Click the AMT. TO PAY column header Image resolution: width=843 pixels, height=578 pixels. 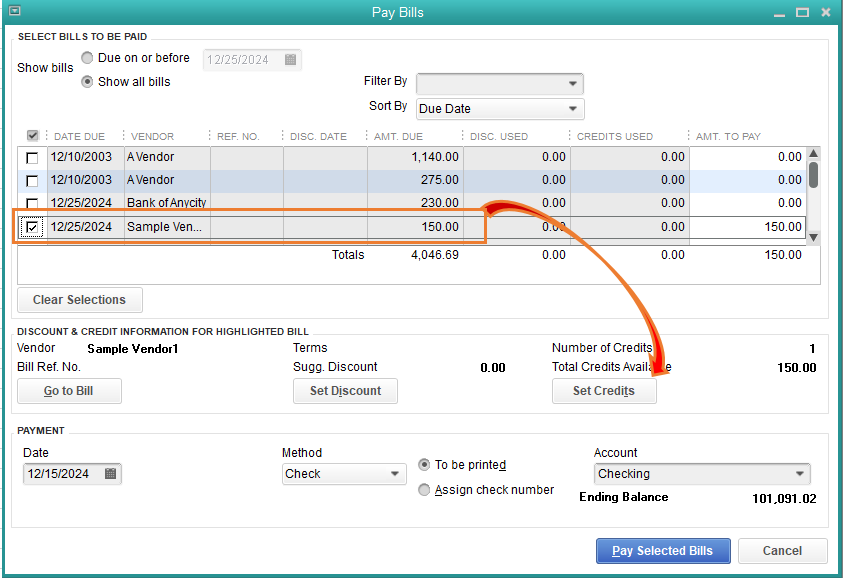tap(728, 137)
